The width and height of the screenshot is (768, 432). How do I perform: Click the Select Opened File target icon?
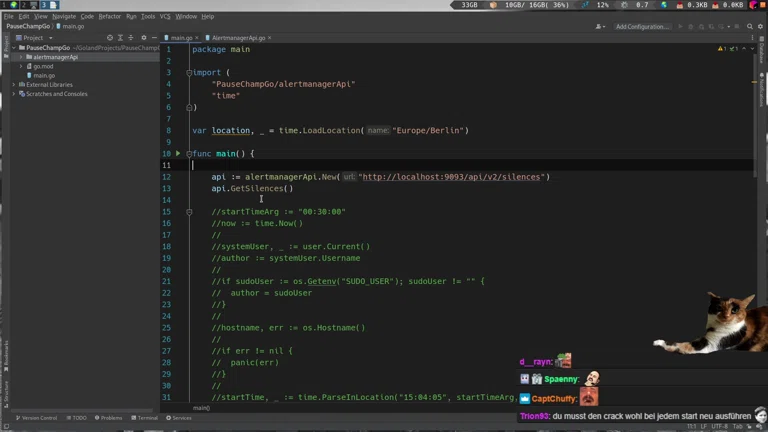[x=110, y=38]
